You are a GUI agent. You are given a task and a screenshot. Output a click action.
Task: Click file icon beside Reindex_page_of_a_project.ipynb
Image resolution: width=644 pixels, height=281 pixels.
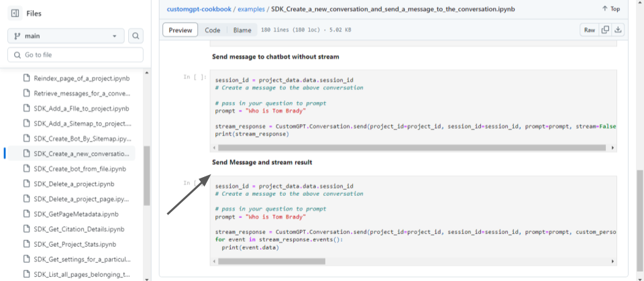27,78
